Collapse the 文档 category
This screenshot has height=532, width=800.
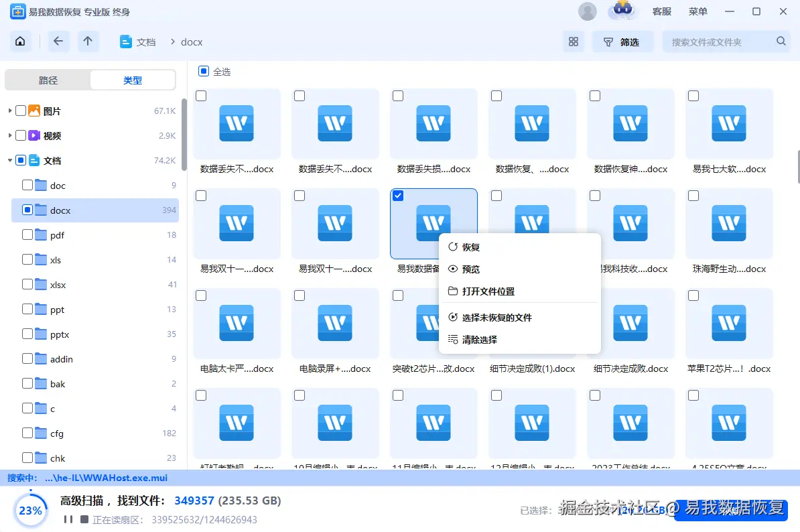coord(9,161)
